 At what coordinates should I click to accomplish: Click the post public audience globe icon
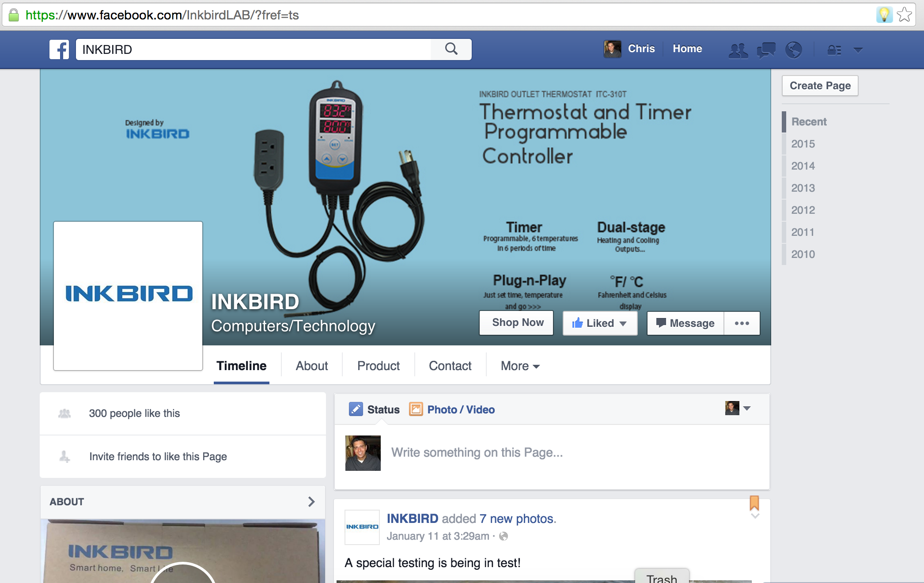click(x=504, y=536)
